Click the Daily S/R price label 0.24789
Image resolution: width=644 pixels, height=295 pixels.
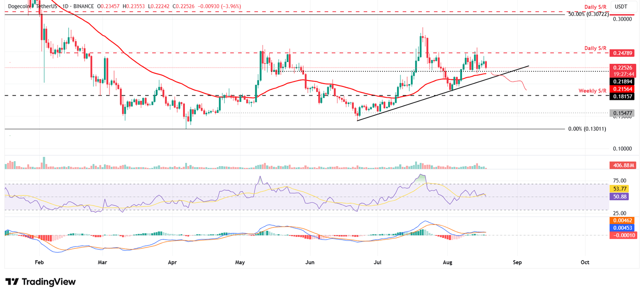point(622,53)
